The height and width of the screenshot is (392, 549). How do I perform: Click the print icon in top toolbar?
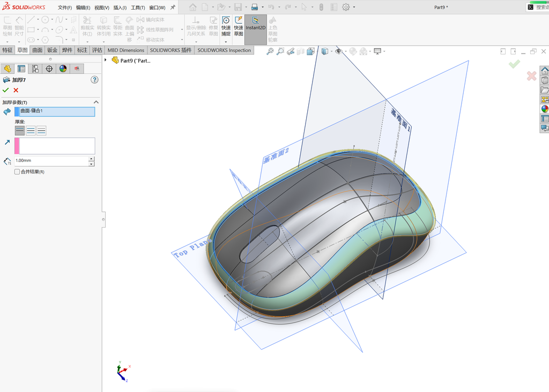pos(255,7)
